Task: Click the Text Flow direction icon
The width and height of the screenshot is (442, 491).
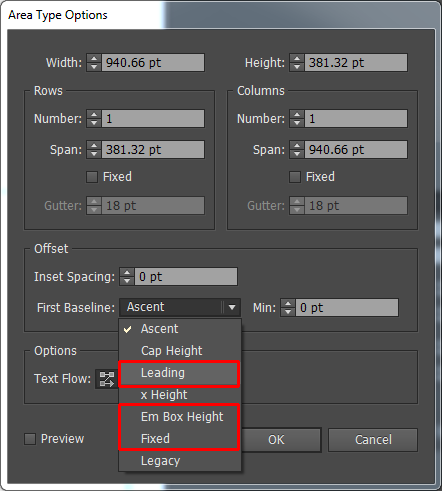Action: 107,379
